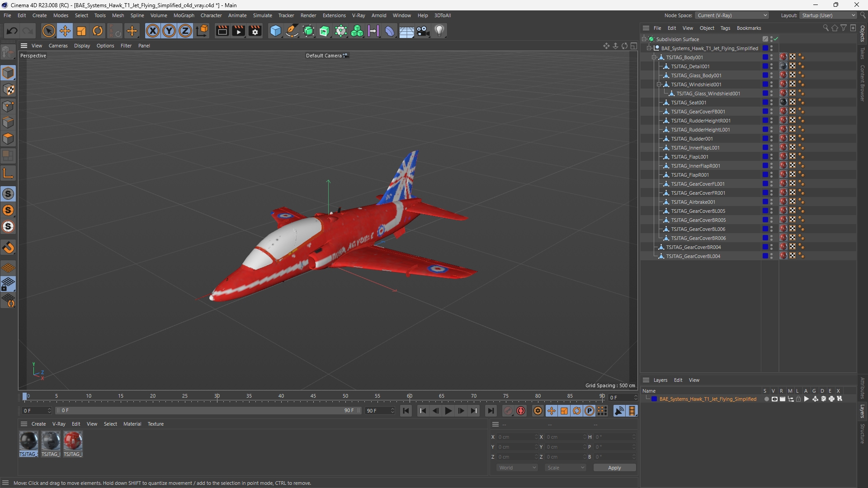Play the animation forward
This screenshot has height=488, width=868.
[448, 411]
